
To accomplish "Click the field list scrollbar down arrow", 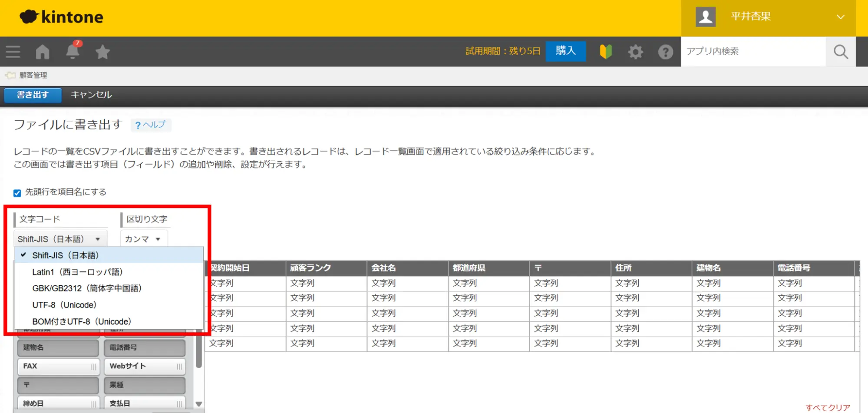I will (x=199, y=404).
